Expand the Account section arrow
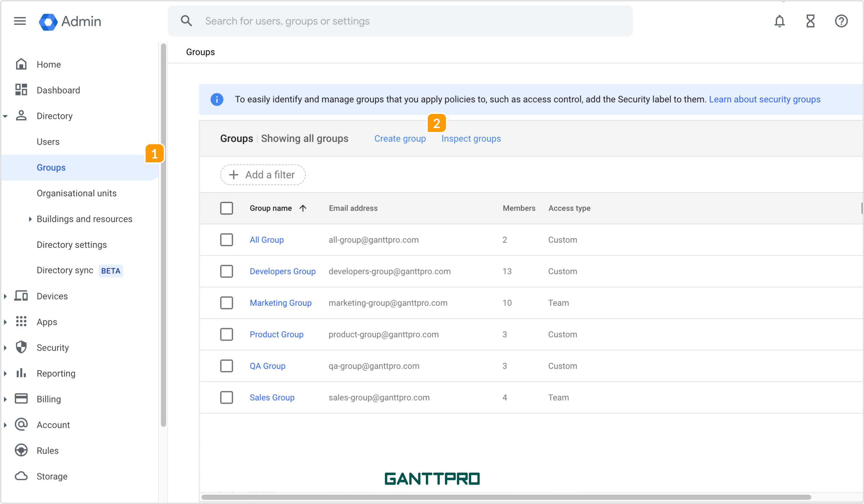The image size is (864, 504). pyautogui.click(x=5, y=425)
